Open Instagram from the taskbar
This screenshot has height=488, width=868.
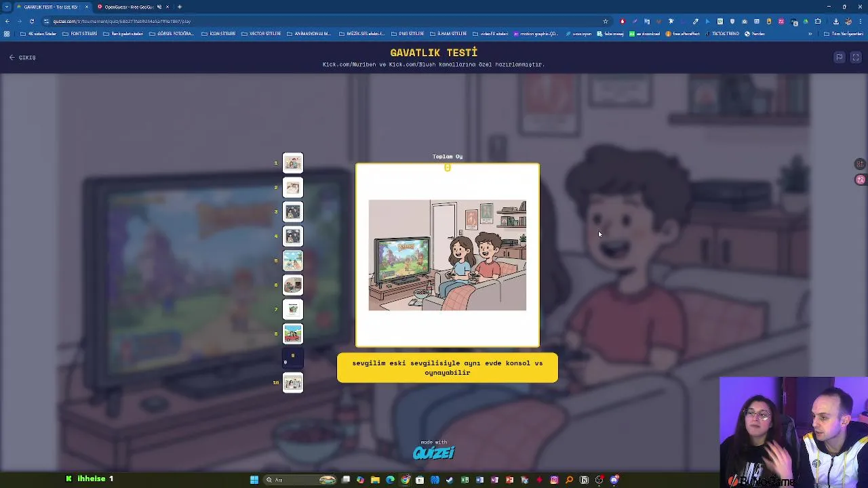pyautogui.click(x=554, y=480)
